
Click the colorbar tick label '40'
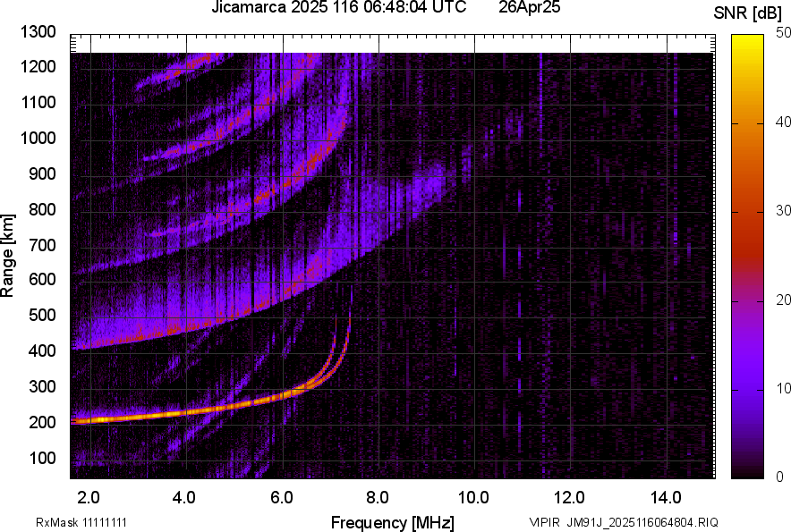click(x=783, y=122)
